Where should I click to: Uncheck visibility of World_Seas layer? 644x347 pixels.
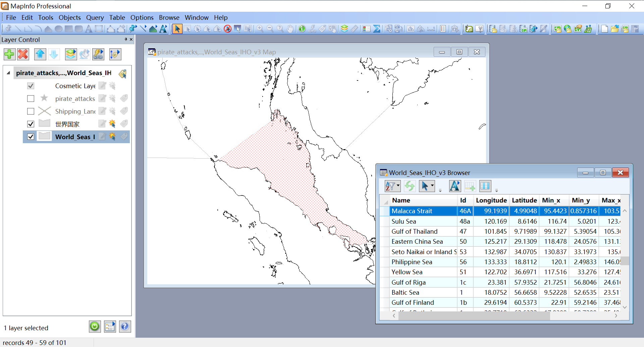click(31, 137)
